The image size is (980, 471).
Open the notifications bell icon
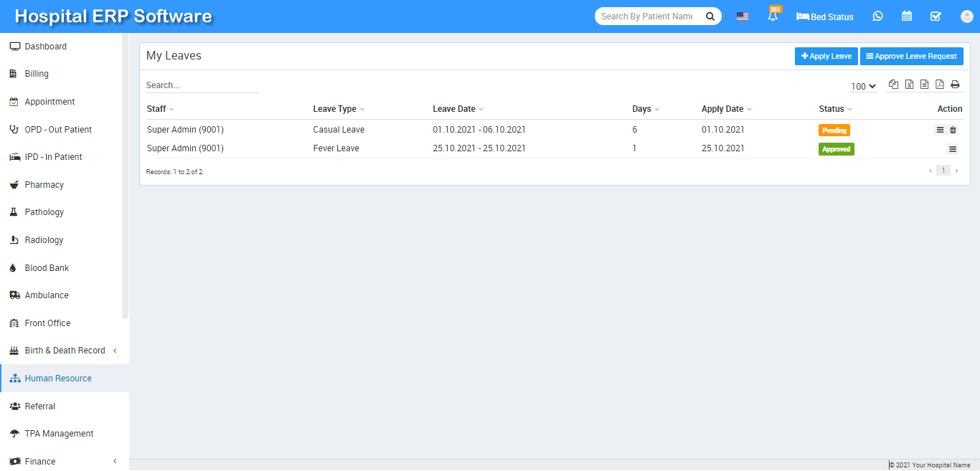click(773, 16)
